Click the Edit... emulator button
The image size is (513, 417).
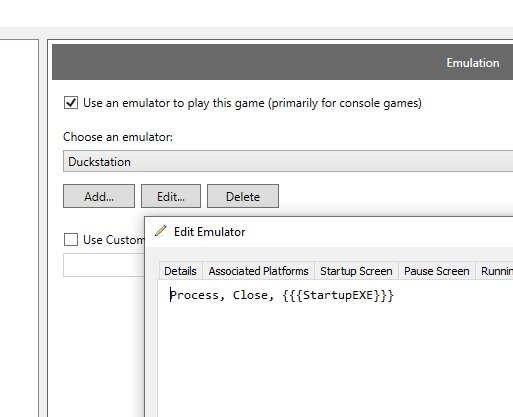coord(171,196)
